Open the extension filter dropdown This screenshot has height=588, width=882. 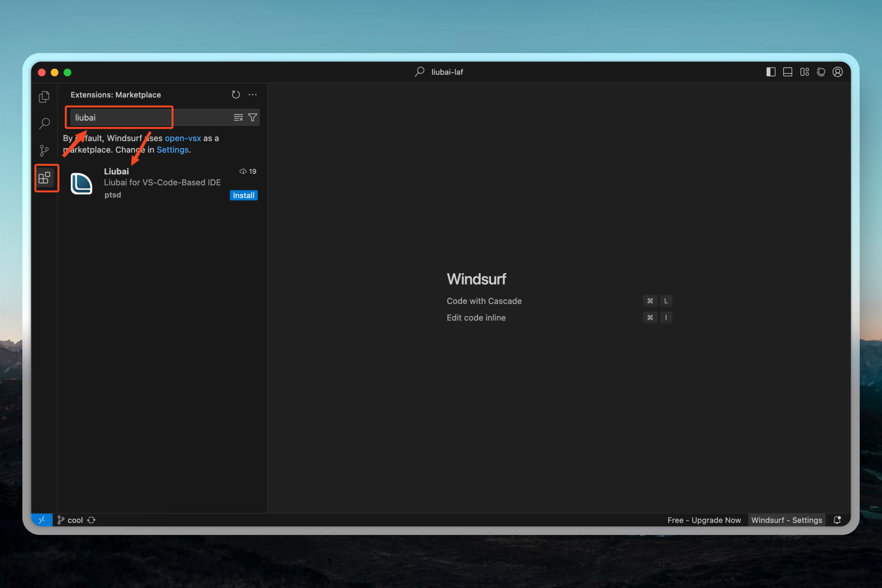[253, 118]
